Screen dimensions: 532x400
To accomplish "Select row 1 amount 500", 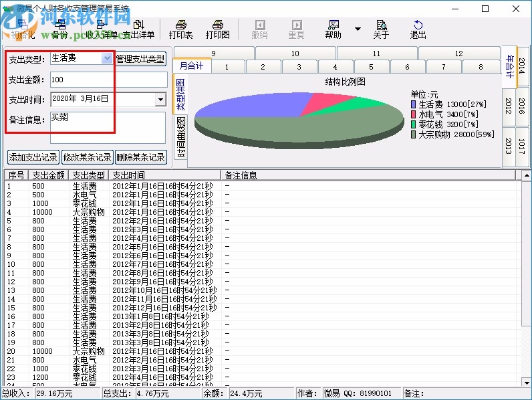I will (38, 186).
